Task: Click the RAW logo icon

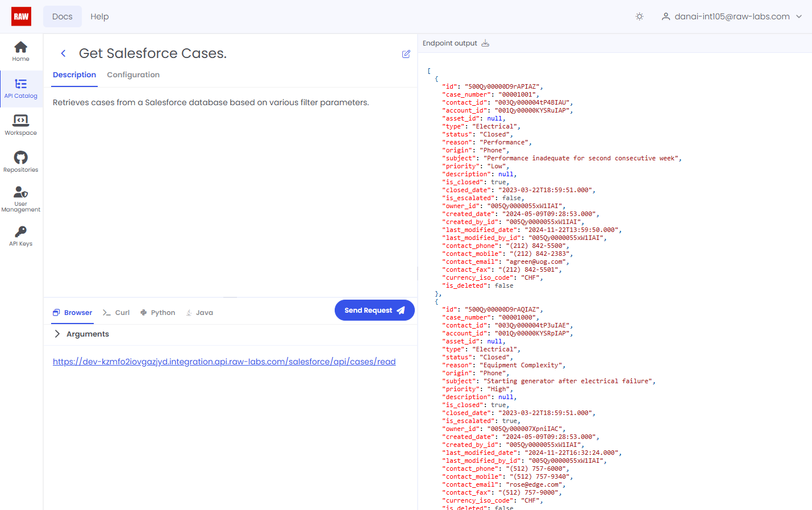Action: tap(21, 16)
